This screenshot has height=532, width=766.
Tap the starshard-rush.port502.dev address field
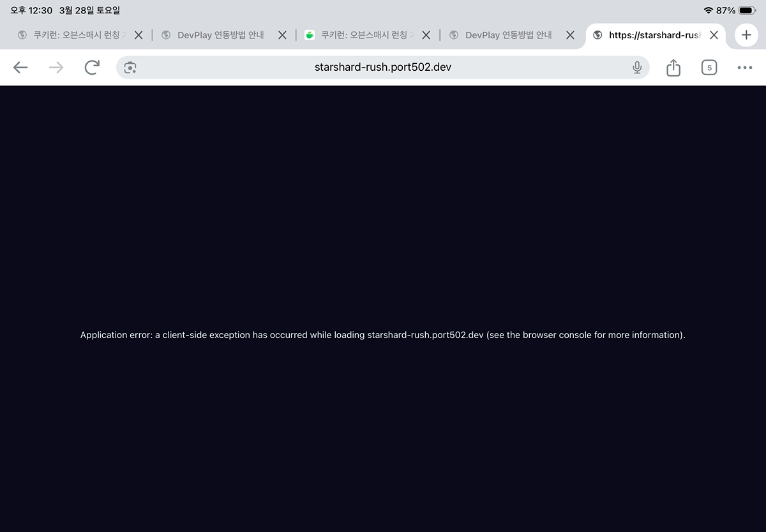(x=383, y=67)
